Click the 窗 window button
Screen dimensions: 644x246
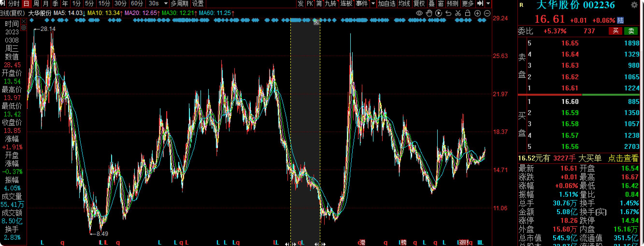pos(441,3)
